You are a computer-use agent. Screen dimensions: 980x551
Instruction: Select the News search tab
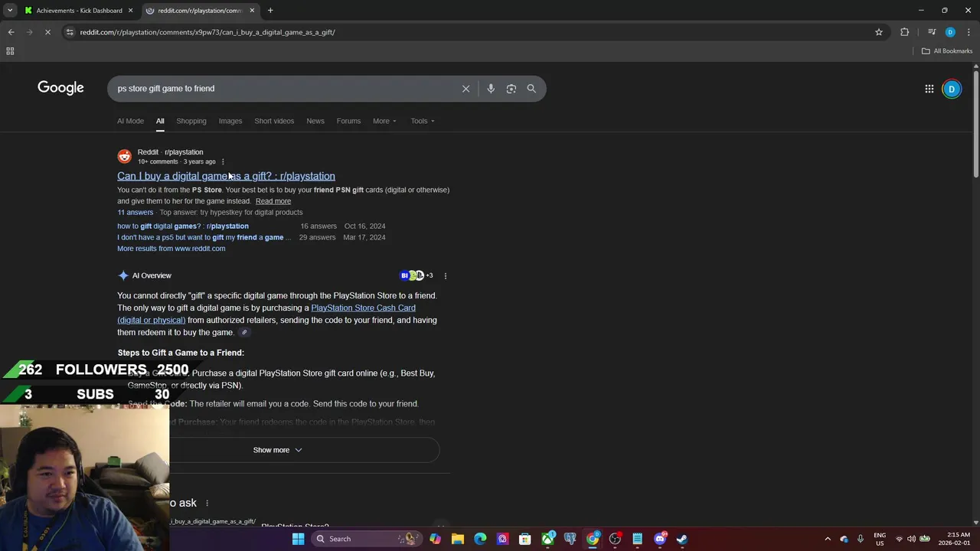pyautogui.click(x=315, y=121)
